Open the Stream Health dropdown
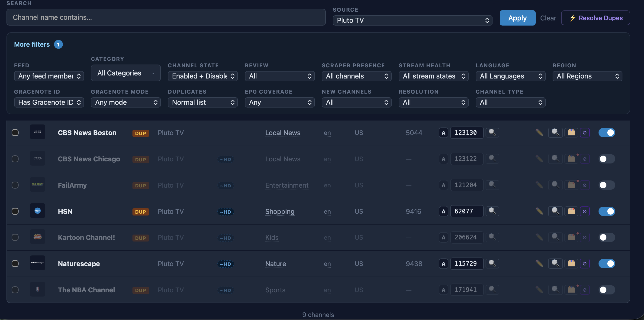 click(434, 76)
